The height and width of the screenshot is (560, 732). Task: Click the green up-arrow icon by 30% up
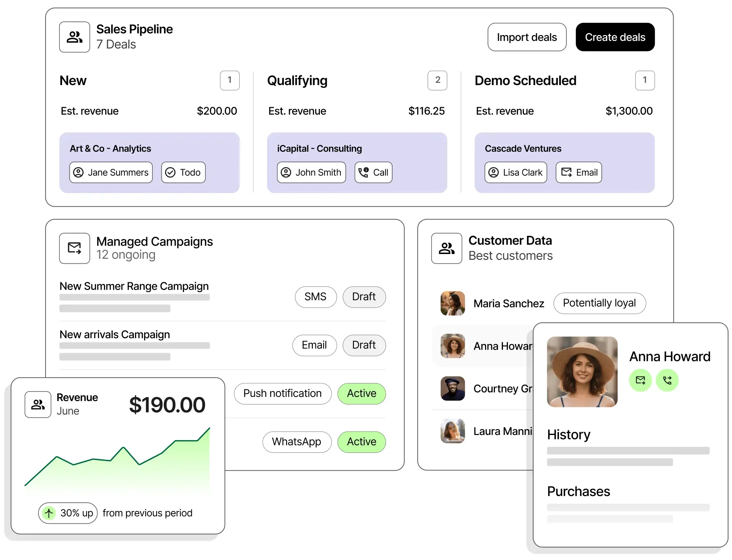(49, 513)
